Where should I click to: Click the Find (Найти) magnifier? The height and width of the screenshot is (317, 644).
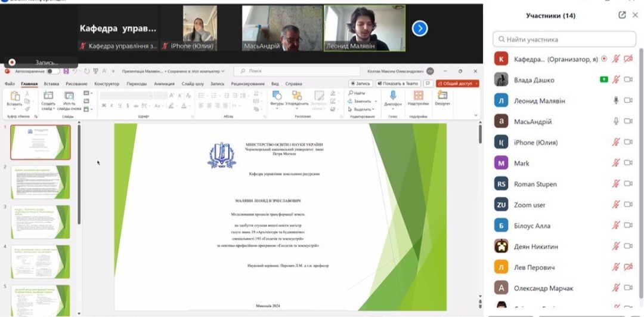pos(351,93)
